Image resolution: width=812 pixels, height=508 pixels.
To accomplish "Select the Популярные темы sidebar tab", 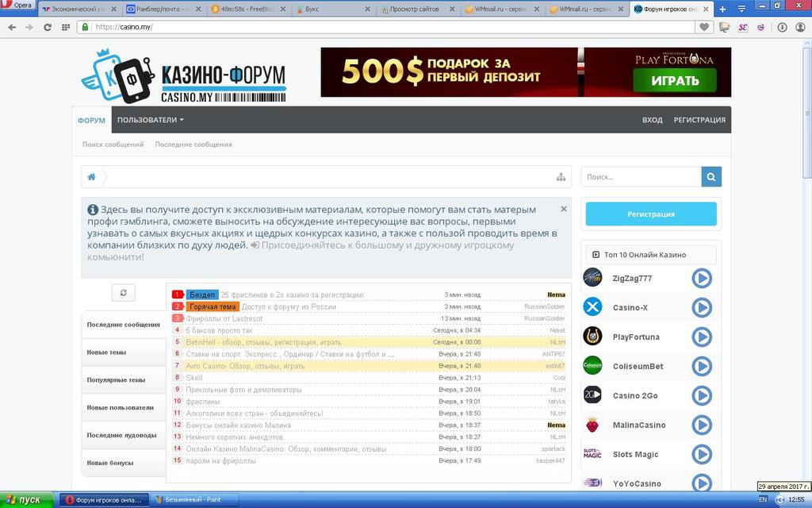I will pos(123,380).
